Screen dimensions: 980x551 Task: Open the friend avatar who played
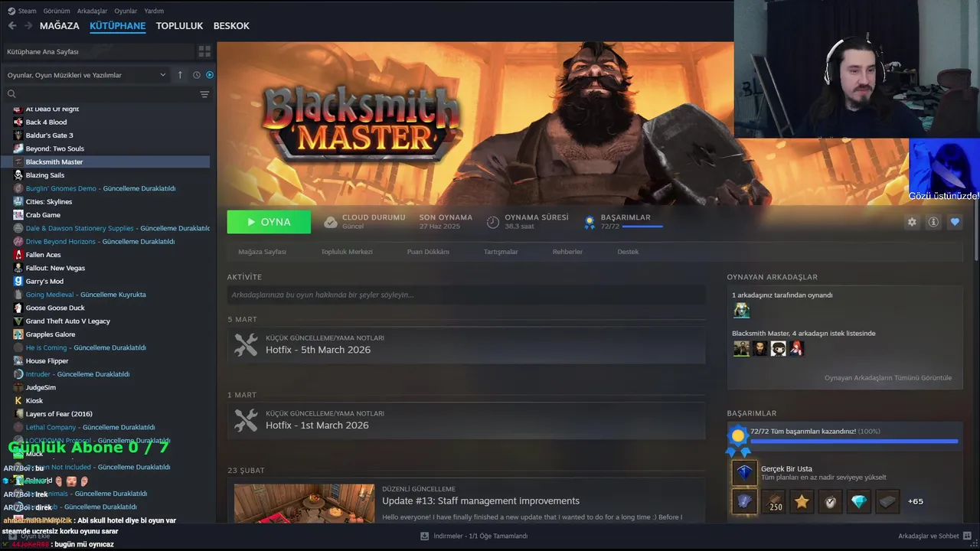pyautogui.click(x=741, y=310)
